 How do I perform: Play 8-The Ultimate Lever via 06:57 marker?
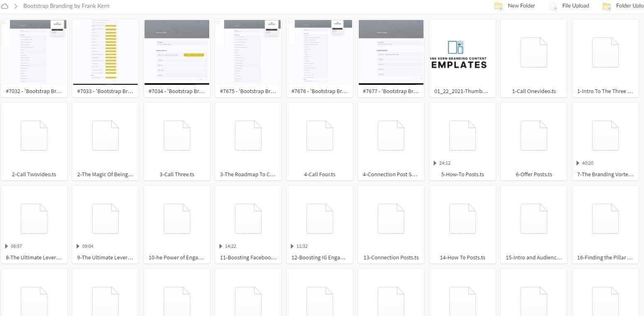(x=14, y=246)
